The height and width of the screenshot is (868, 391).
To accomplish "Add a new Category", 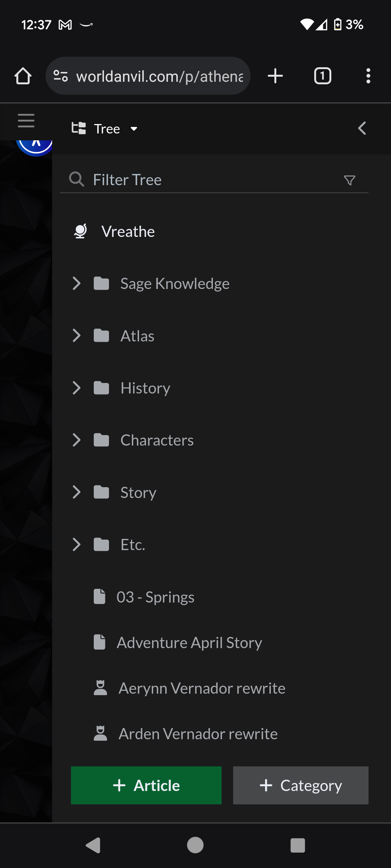I will tap(300, 785).
